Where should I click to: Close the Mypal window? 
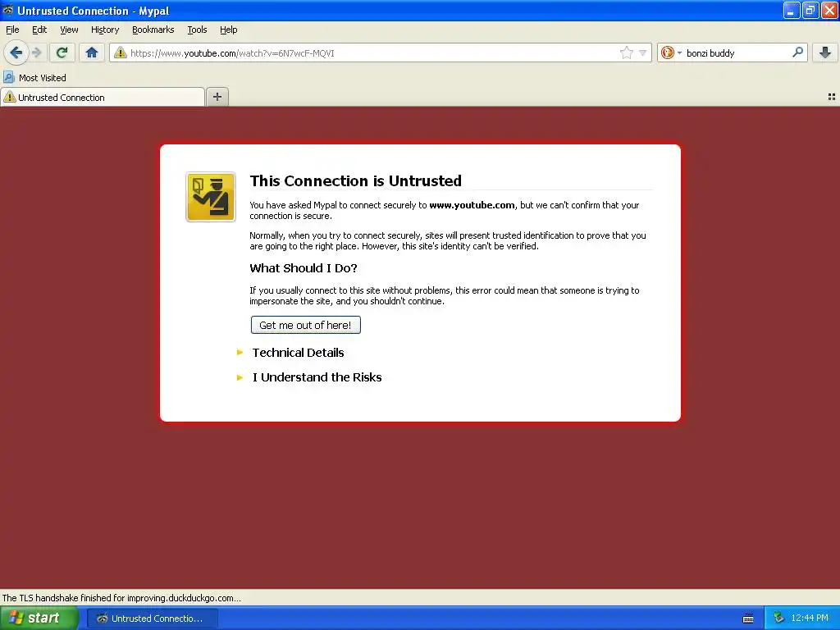pos(829,10)
